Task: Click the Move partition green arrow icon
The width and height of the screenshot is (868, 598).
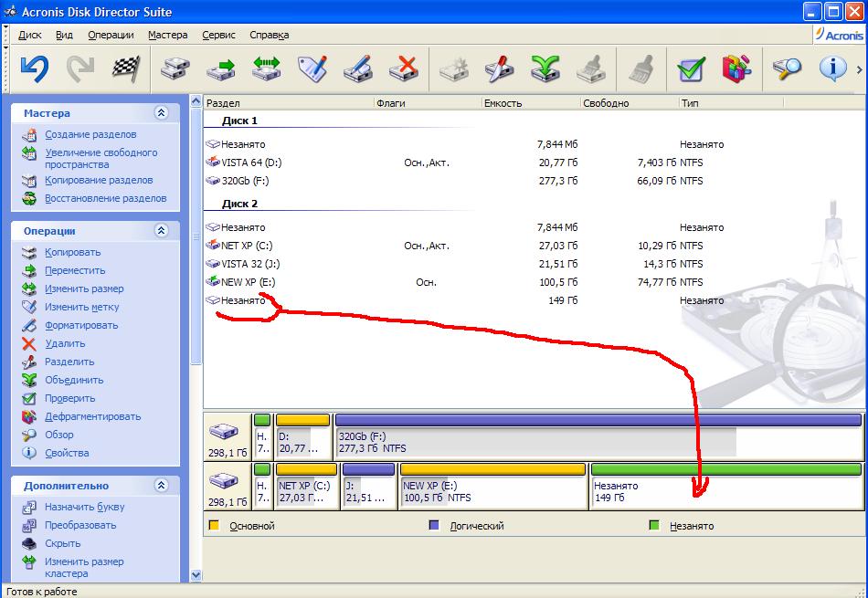Action: pyautogui.click(x=221, y=69)
